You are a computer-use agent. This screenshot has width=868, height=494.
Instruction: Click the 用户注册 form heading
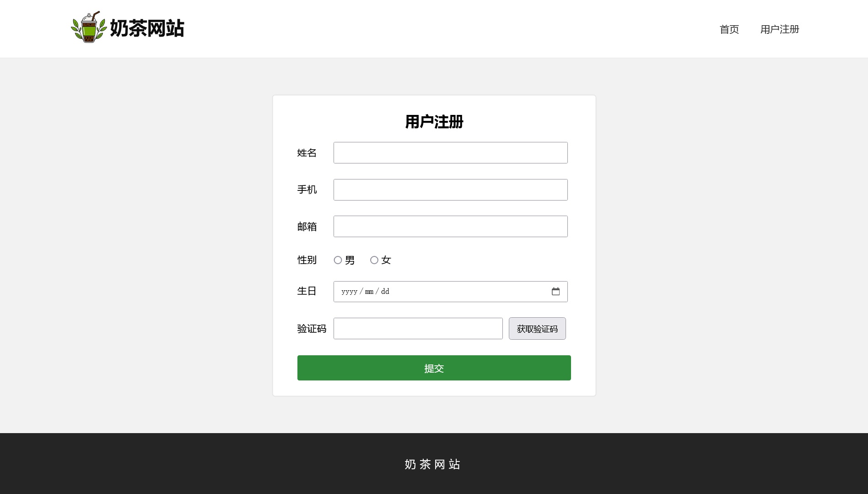434,122
